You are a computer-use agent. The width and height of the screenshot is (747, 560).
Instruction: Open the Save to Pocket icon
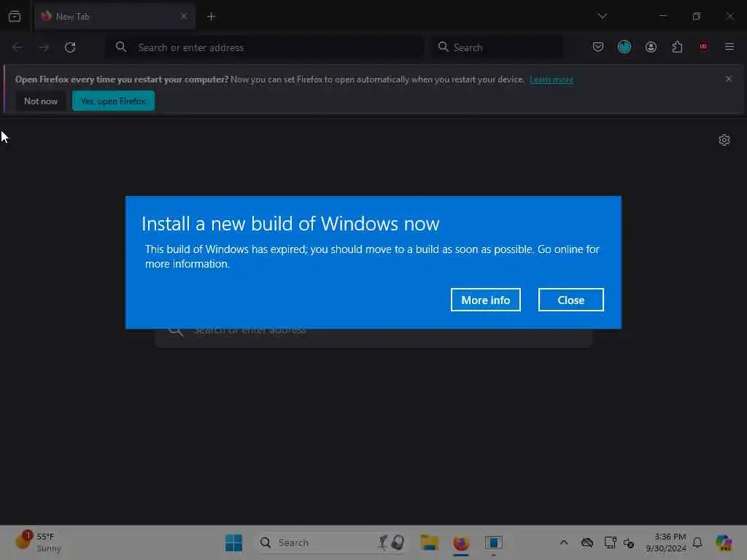click(x=598, y=47)
